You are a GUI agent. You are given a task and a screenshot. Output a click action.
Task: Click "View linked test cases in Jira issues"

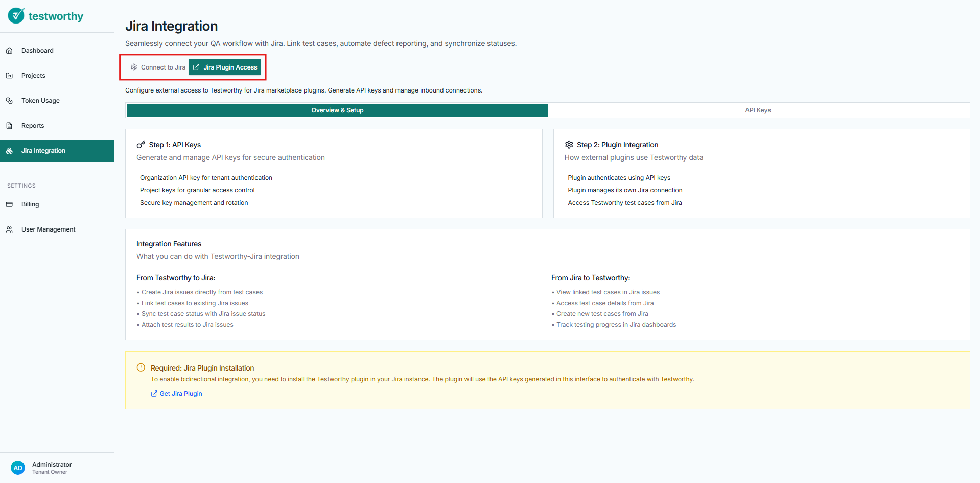point(608,292)
